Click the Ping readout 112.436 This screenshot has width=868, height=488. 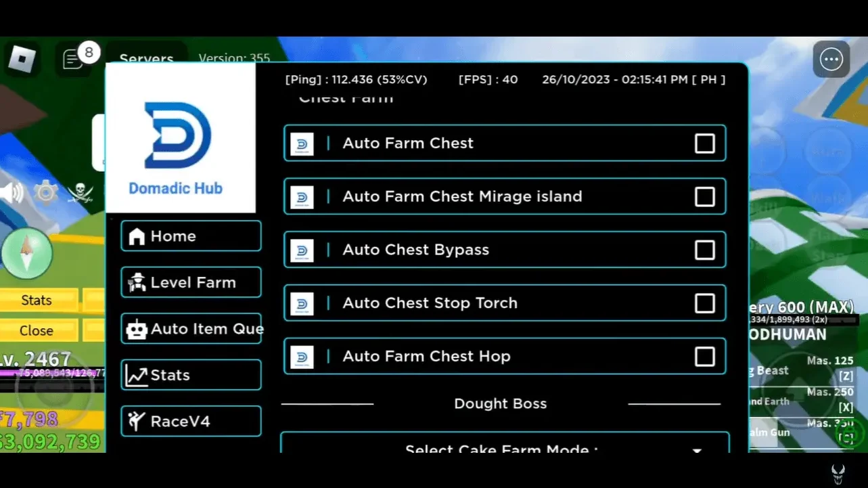(356, 80)
